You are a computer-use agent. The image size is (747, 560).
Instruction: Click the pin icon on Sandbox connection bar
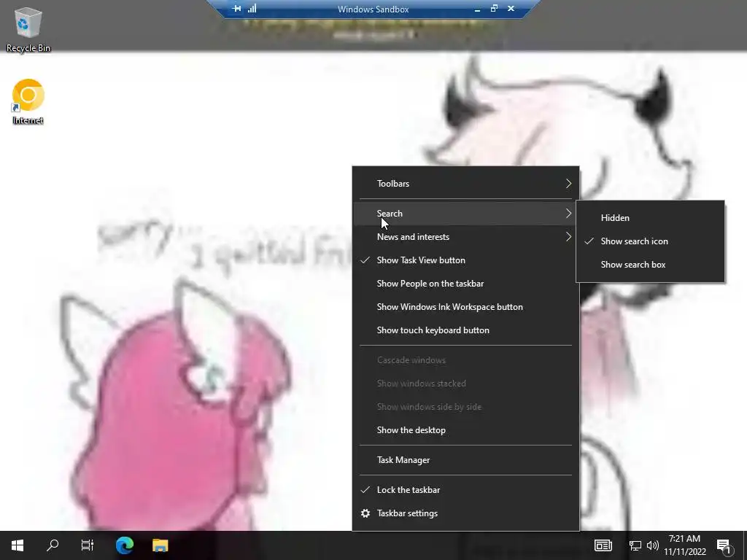(x=236, y=9)
